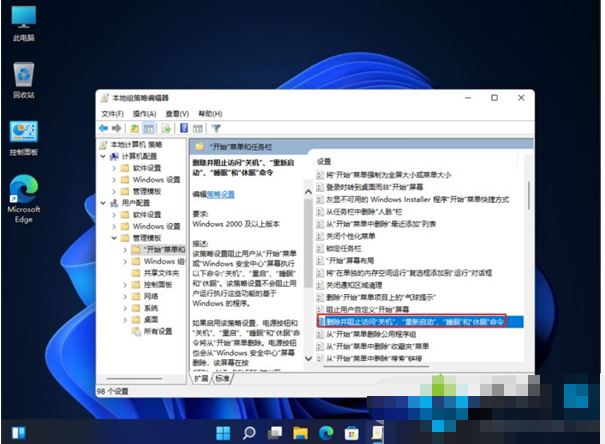Expand the 网络 tree folder
Image resolution: width=605 pixels, height=444 pixels.
[x=125, y=296]
